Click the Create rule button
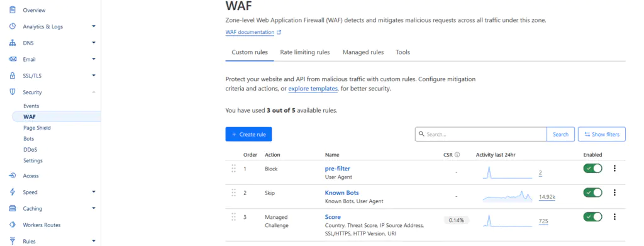Image resolution: width=644 pixels, height=246 pixels. (248, 134)
